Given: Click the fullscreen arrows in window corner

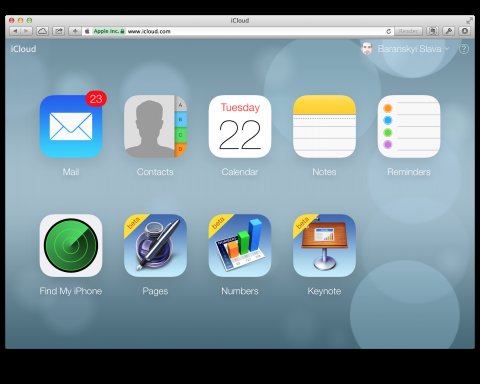Looking at the screenshot, I should (x=469, y=21).
